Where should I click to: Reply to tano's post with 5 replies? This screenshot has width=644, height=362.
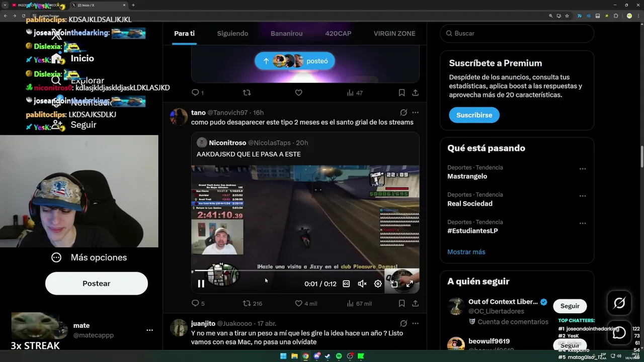pos(198,303)
